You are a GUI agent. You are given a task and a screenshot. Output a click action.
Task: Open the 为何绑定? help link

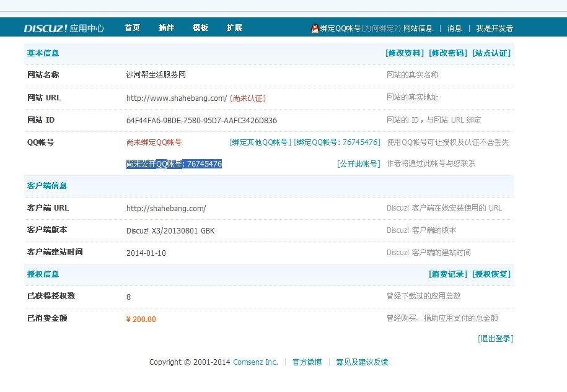pos(381,28)
